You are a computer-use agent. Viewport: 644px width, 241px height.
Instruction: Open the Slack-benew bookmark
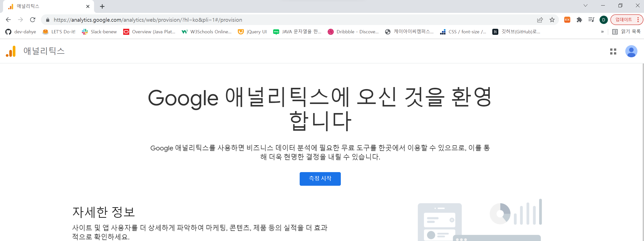click(x=99, y=32)
